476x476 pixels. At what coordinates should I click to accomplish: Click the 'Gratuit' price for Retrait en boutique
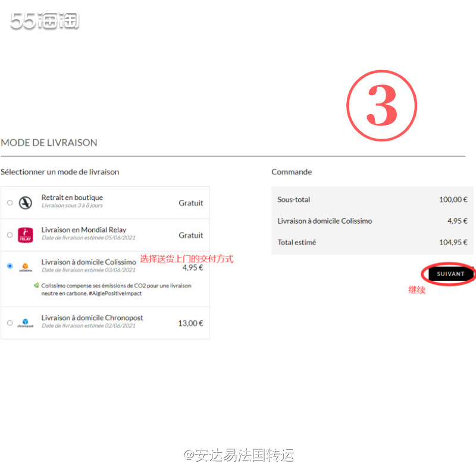point(190,203)
